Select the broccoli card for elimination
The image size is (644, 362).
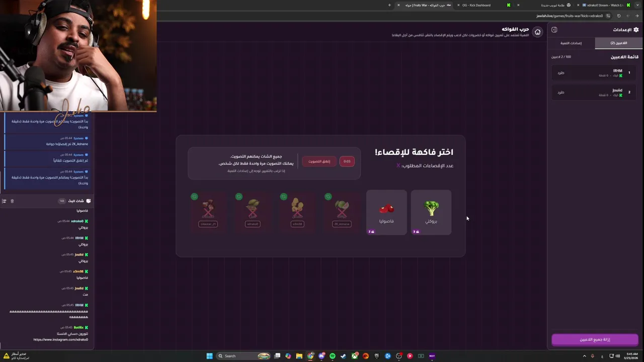[x=431, y=212]
